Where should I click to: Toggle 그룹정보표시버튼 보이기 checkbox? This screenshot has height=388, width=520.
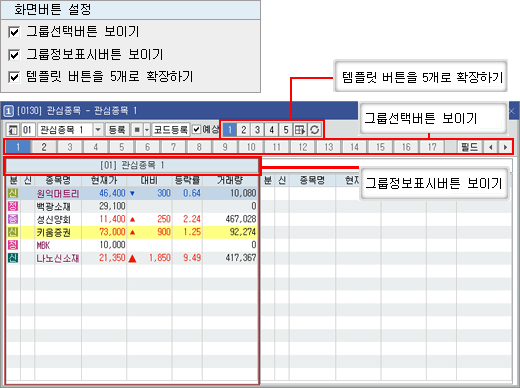point(14,55)
